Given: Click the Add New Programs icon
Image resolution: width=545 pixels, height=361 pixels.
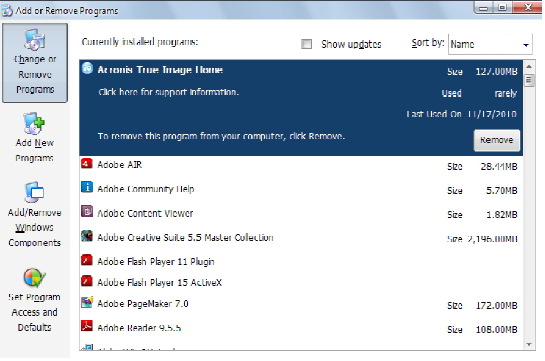Looking at the screenshot, I should pos(34,123).
